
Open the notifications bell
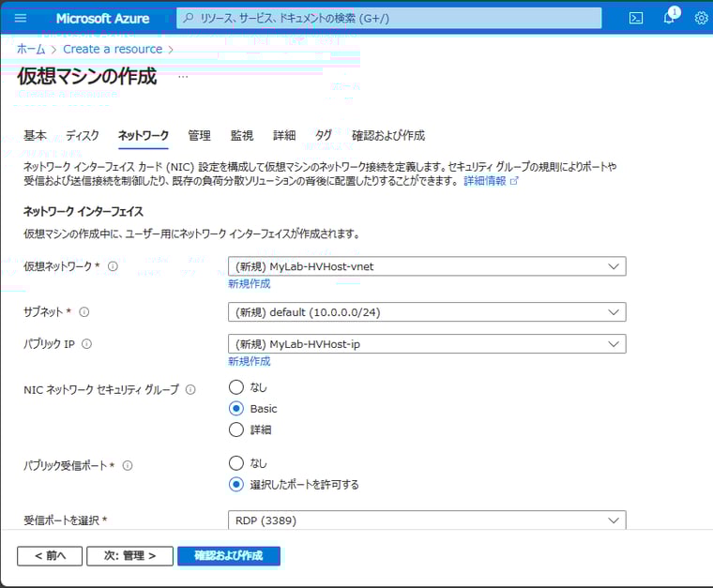(x=669, y=18)
